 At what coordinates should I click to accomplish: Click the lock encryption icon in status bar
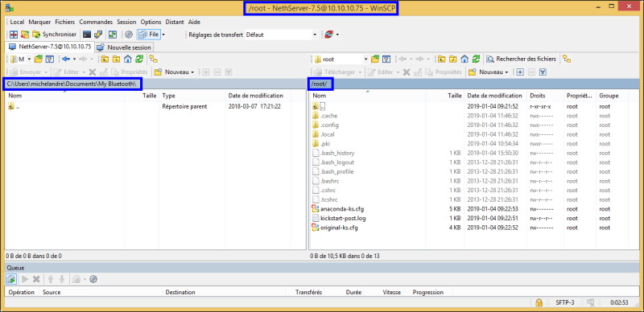pos(539,302)
